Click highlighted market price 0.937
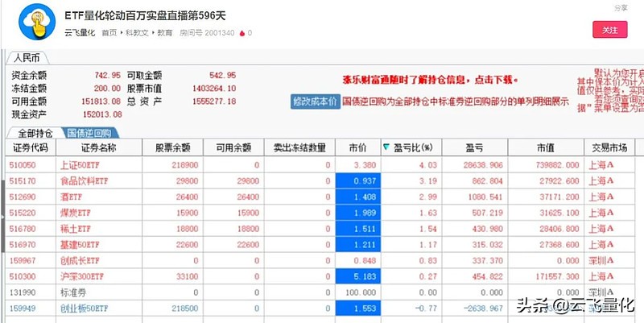 [358, 181]
